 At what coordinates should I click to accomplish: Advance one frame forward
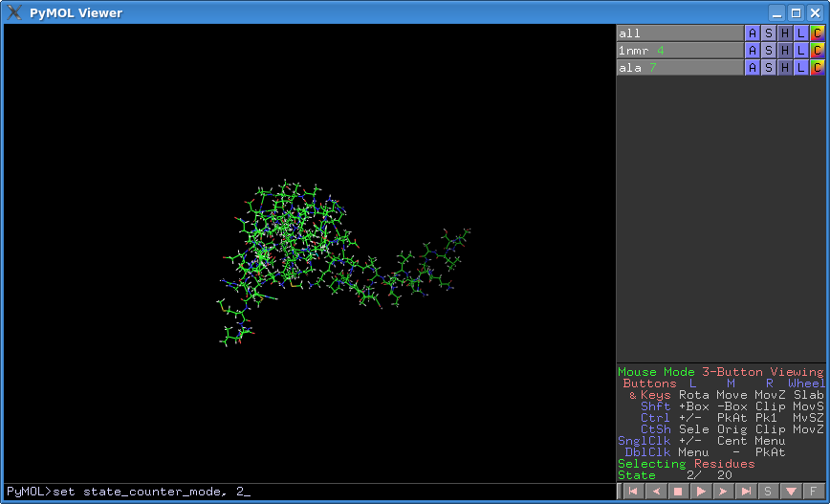tap(723, 492)
